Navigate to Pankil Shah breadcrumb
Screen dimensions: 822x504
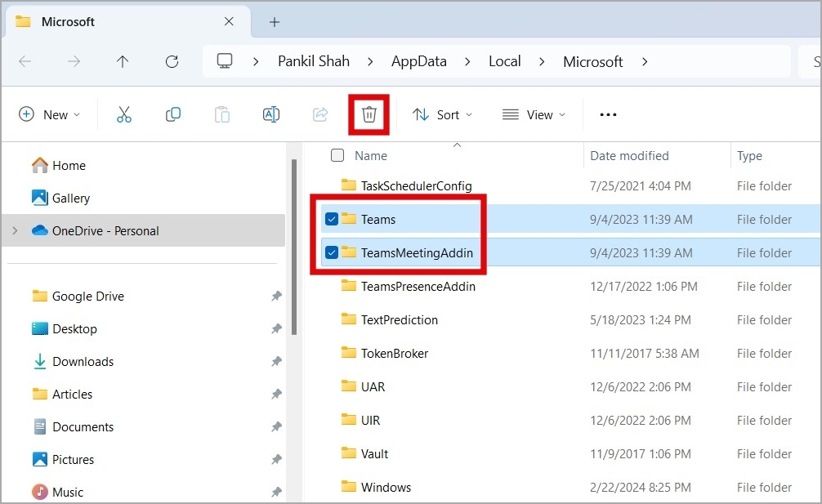pos(314,61)
